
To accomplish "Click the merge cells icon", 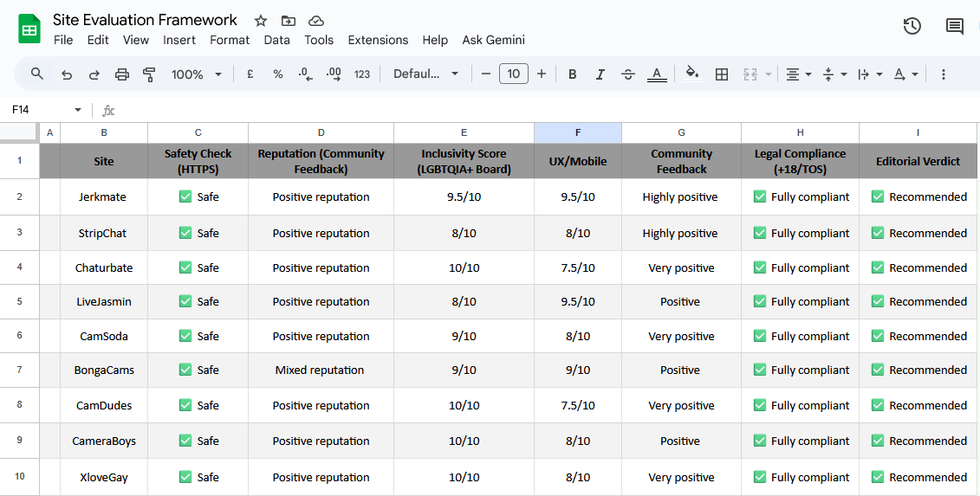I will point(750,74).
